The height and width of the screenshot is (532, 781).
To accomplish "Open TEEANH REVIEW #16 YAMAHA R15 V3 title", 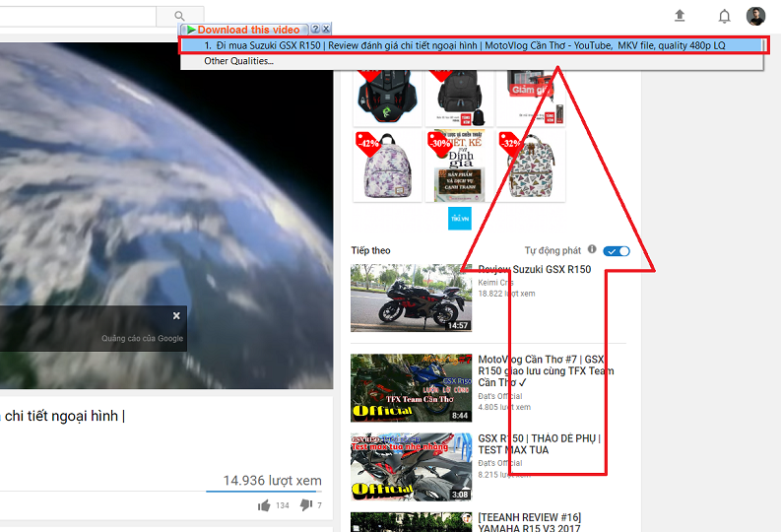I will pos(530,523).
